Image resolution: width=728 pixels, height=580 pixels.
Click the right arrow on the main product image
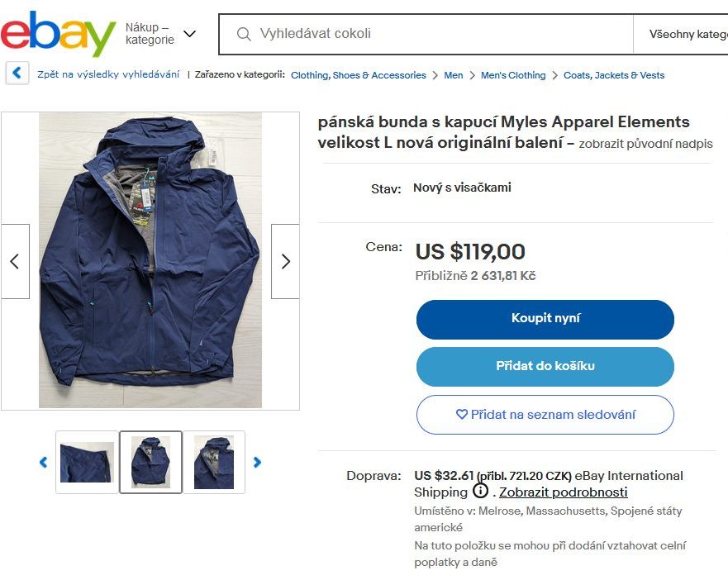(x=285, y=261)
